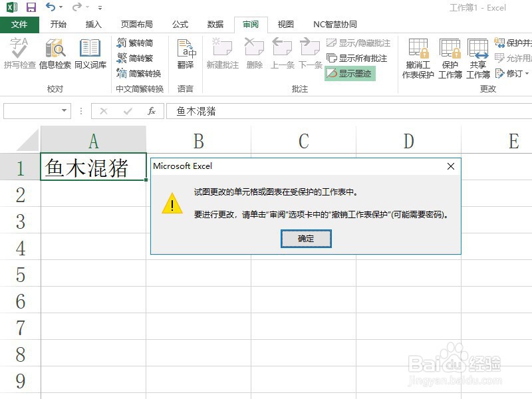Click the formula bar showing 鱼木混猪
Screen dimensions: 532x399
point(349,111)
